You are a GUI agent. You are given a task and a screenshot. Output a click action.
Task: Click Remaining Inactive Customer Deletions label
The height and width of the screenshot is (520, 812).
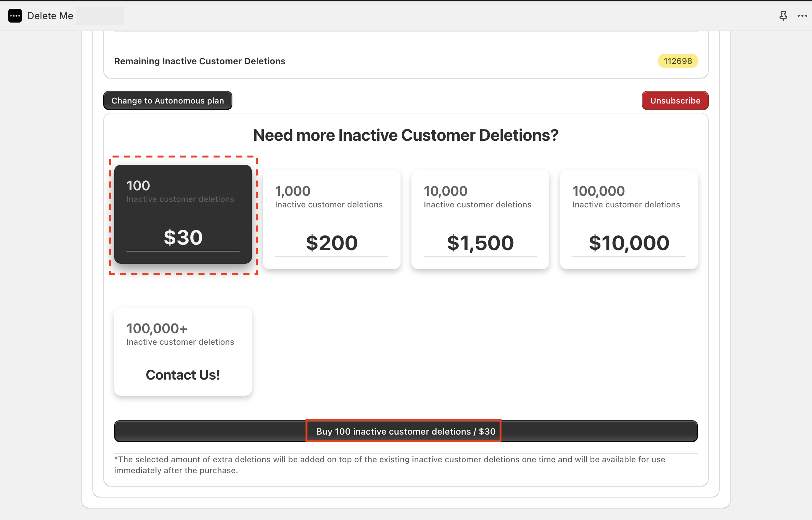click(x=200, y=61)
